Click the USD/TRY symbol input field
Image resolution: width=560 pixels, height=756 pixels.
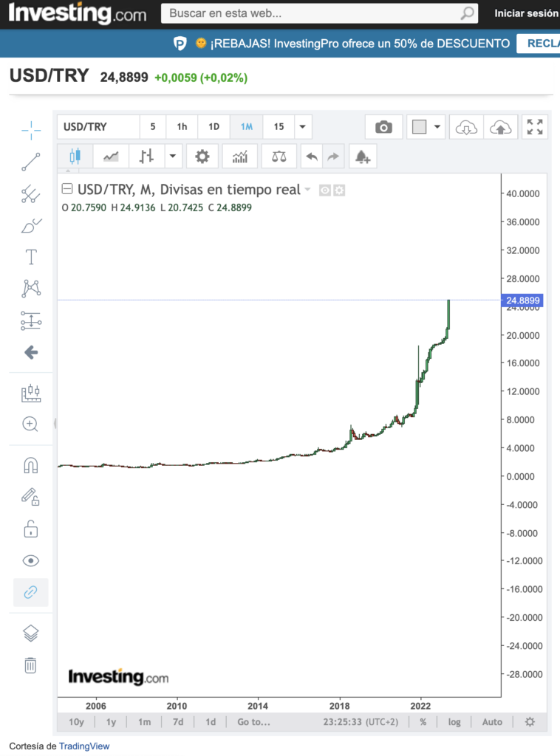click(x=98, y=127)
